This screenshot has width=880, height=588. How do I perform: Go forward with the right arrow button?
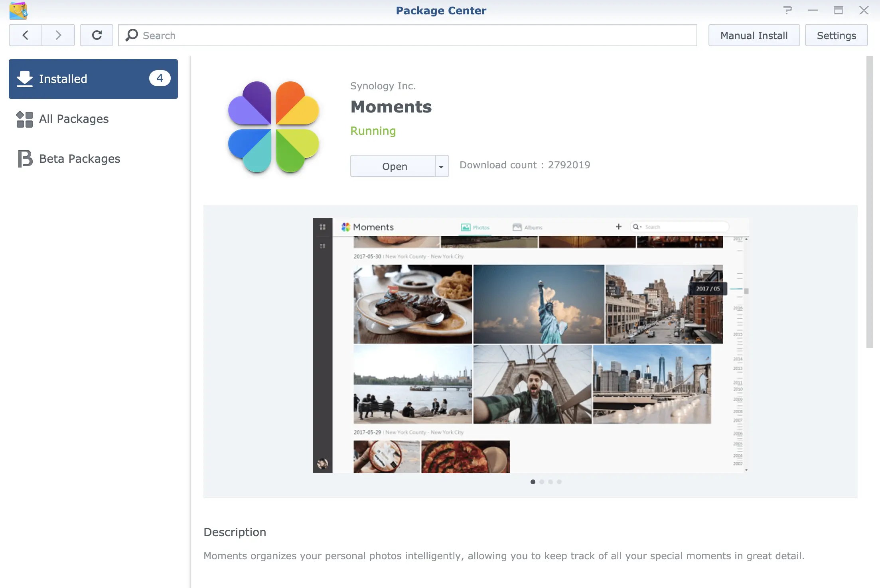tap(58, 35)
